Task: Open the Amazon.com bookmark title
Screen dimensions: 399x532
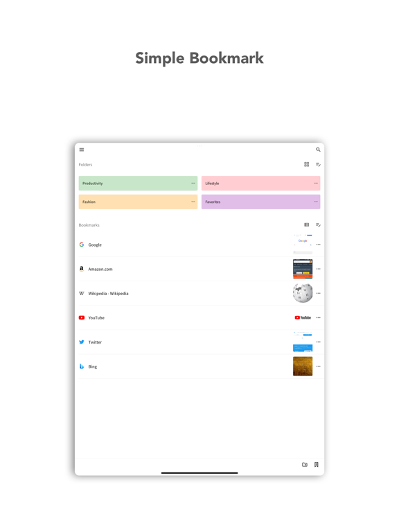Action: [x=100, y=269]
